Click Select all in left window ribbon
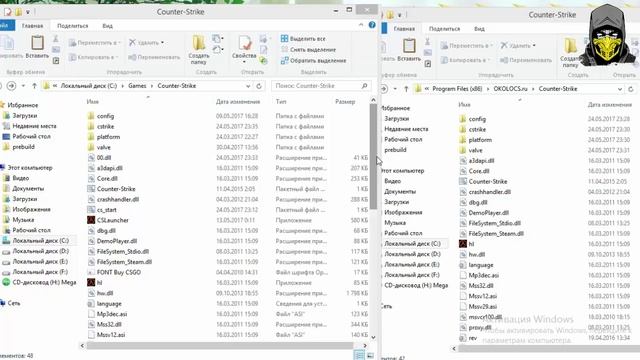 pyautogui.click(x=303, y=39)
